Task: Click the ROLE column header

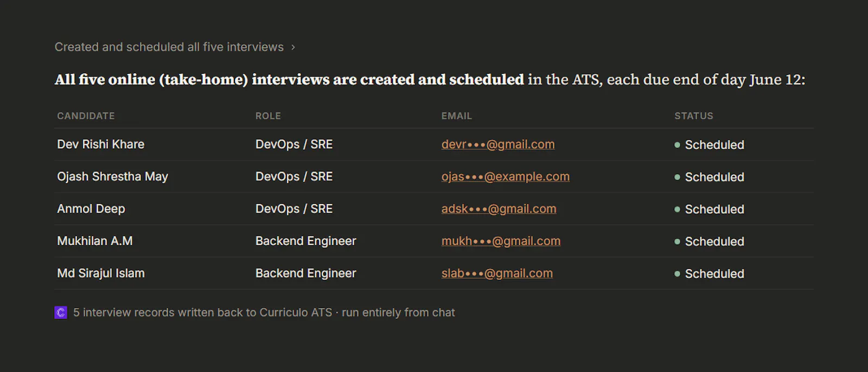Action: pyautogui.click(x=268, y=116)
